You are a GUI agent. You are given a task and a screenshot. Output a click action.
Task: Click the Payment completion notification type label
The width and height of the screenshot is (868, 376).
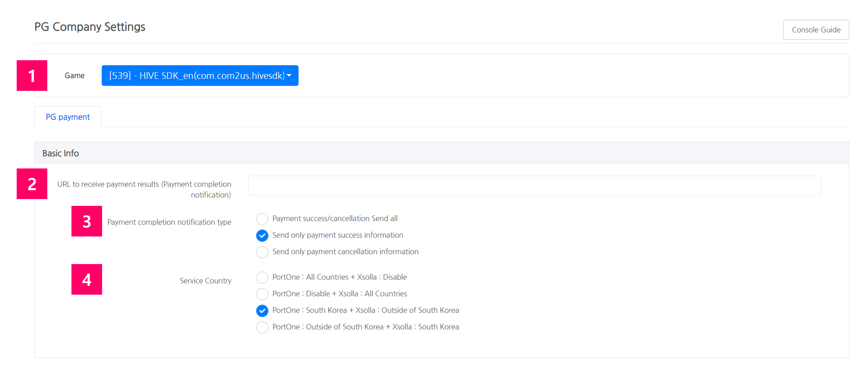point(169,222)
